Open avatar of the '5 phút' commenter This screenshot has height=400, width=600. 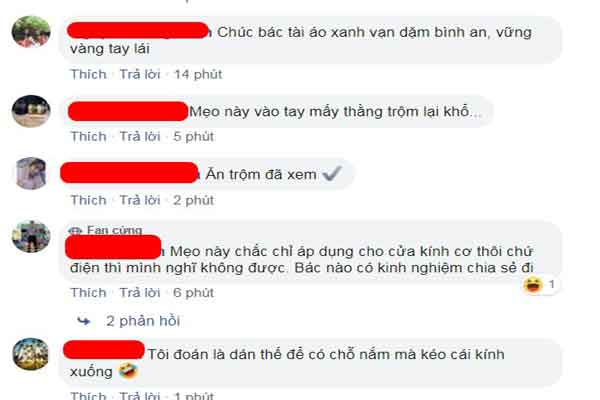pos(31,111)
